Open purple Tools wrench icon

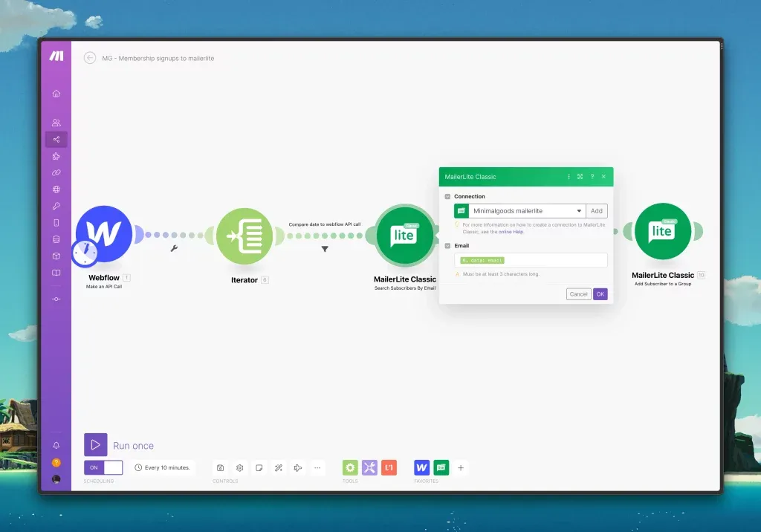[369, 467]
